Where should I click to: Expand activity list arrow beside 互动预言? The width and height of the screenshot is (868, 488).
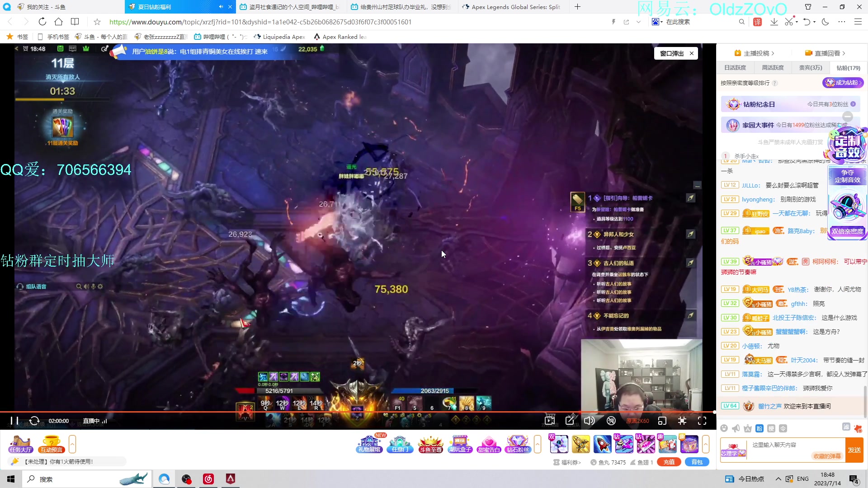click(72, 444)
